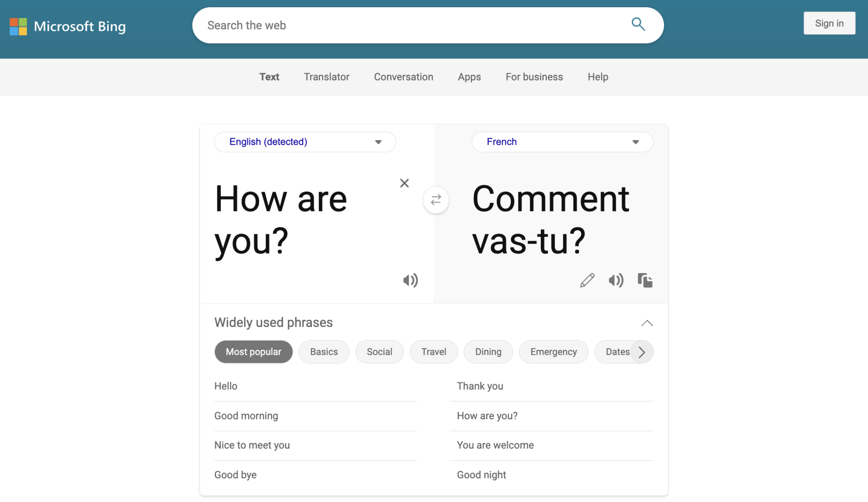The image size is (868, 502).
Task: Switch to the Basics phrase category
Action: [x=323, y=351]
